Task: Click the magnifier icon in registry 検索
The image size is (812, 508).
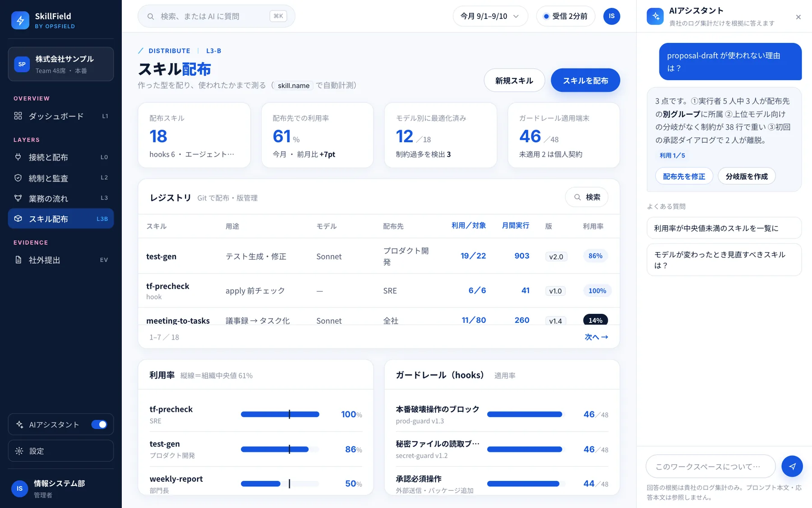Action: pos(577,197)
